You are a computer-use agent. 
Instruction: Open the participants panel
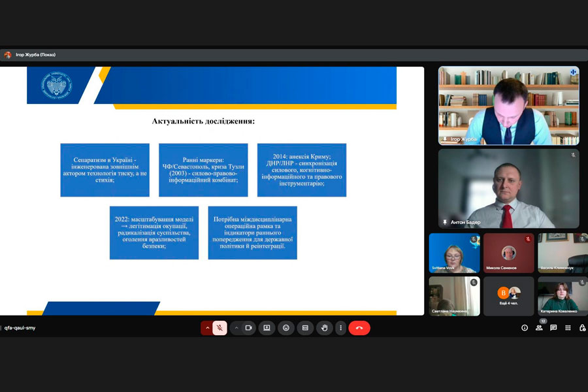[539, 328]
